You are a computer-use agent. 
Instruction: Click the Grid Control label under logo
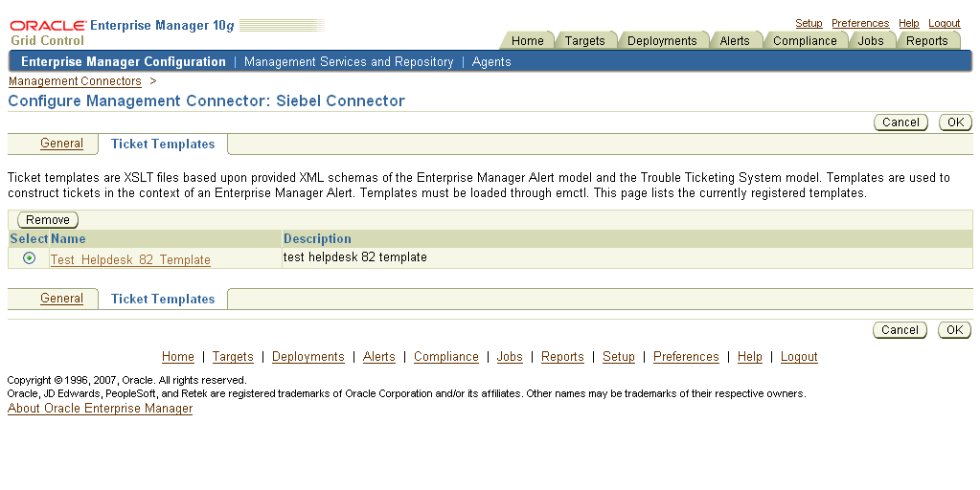(x=47, y=40)
